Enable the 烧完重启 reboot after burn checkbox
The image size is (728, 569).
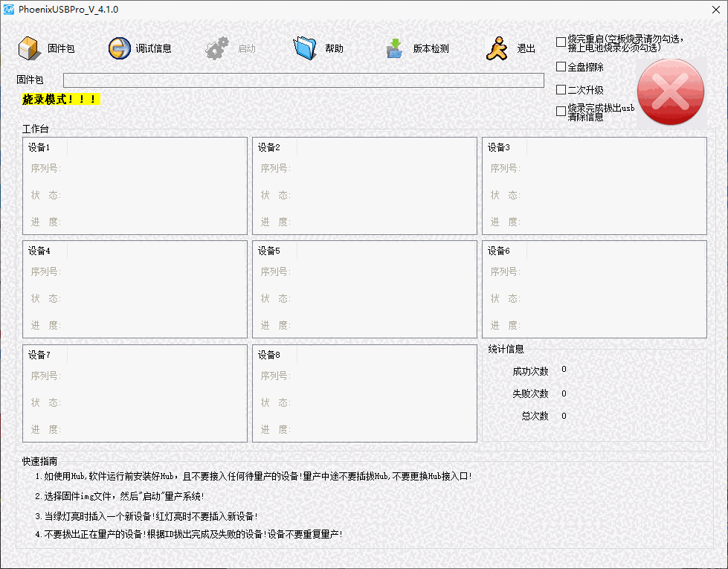[x=561, y=42]
